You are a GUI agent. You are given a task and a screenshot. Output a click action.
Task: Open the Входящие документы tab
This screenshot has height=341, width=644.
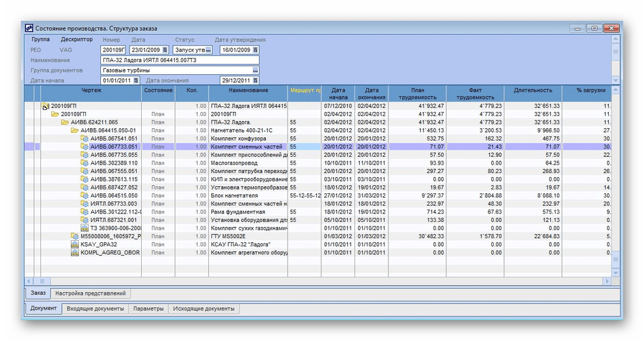[x=95, y=308]
